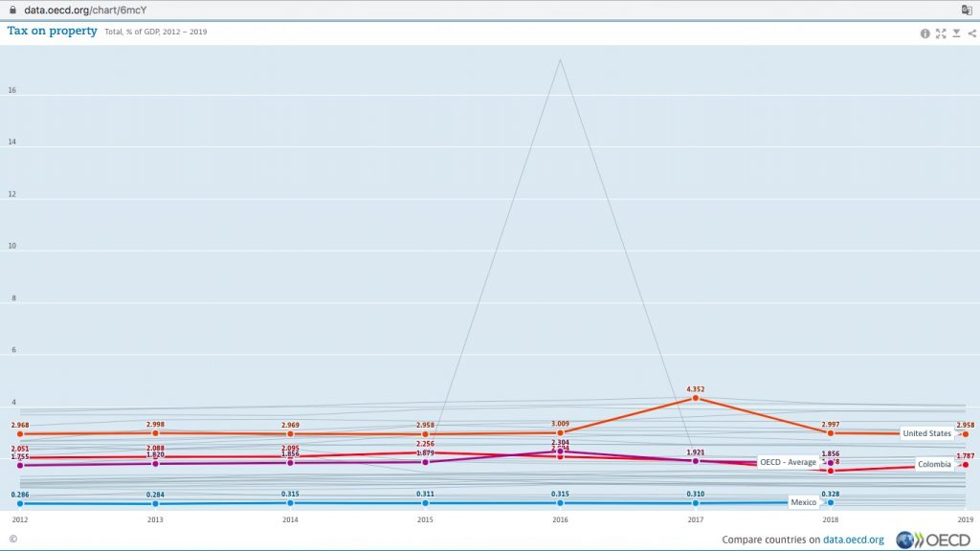Open the chart information icon
Viewport: 980px width, 551px height.
pos(925,33)
